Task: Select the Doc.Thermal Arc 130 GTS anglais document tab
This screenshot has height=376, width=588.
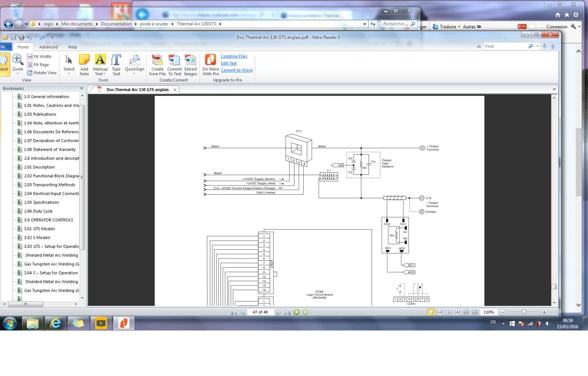Action: coord(138,90)
